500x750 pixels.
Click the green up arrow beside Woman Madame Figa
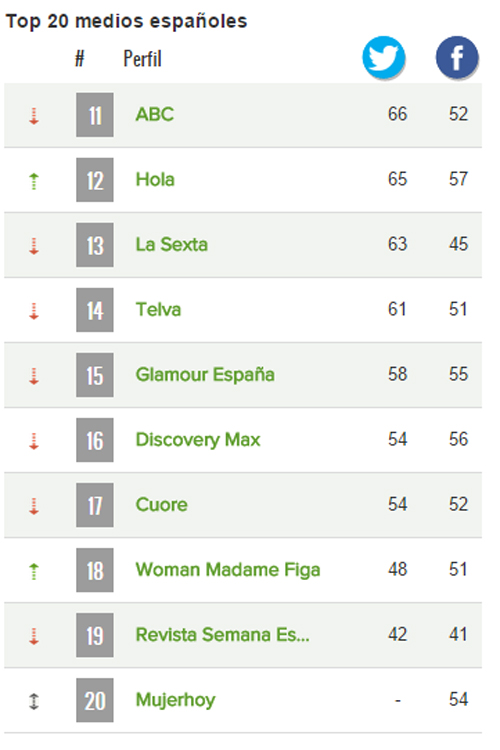(33, 571)
